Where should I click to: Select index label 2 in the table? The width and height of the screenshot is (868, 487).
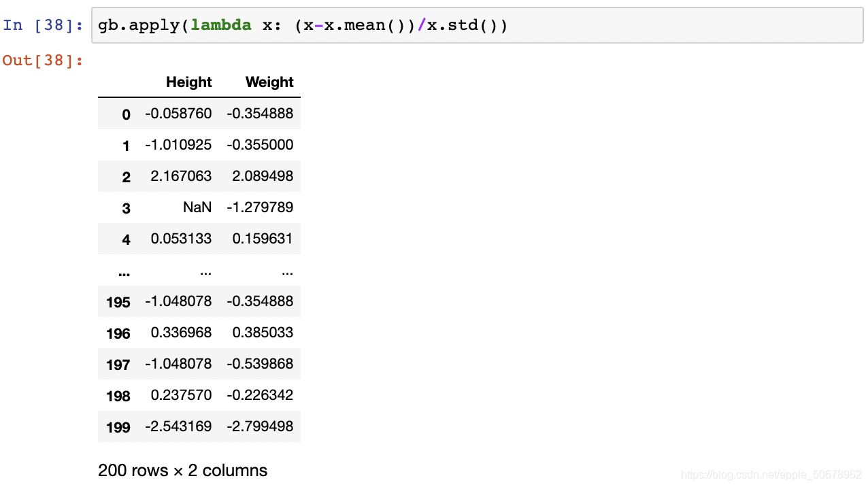(126, 177)
